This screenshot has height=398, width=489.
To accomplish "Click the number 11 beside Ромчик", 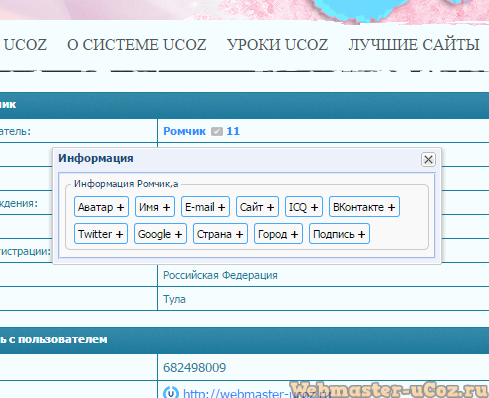I will tap(233, 131).
